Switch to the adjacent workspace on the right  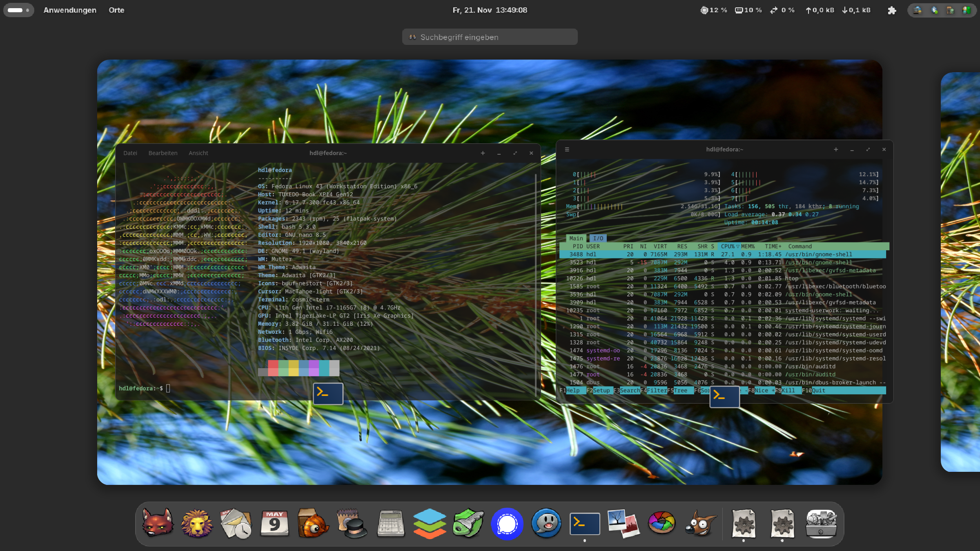[x=960, y=271]
